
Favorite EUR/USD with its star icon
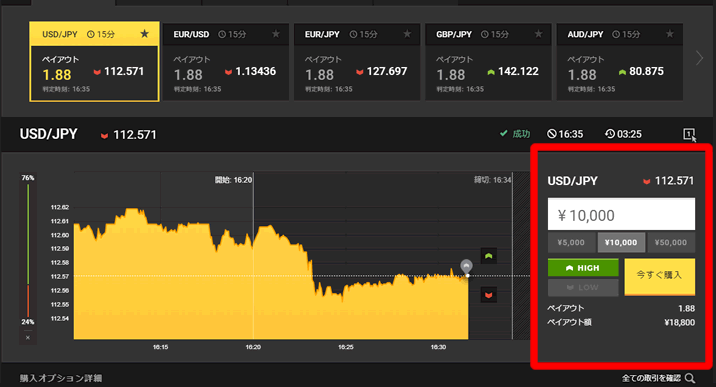(276, 34)
